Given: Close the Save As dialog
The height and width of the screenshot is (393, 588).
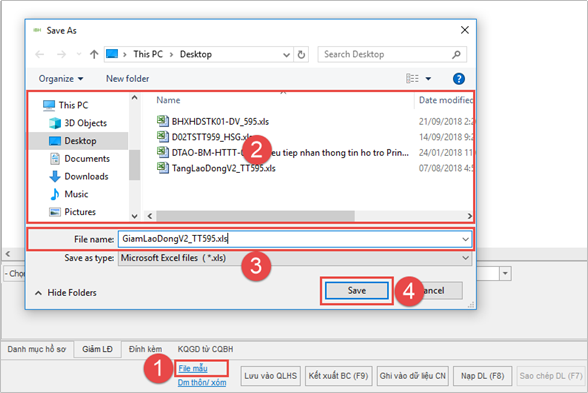Looking at the screenshot, I should [x=465, y=30].
